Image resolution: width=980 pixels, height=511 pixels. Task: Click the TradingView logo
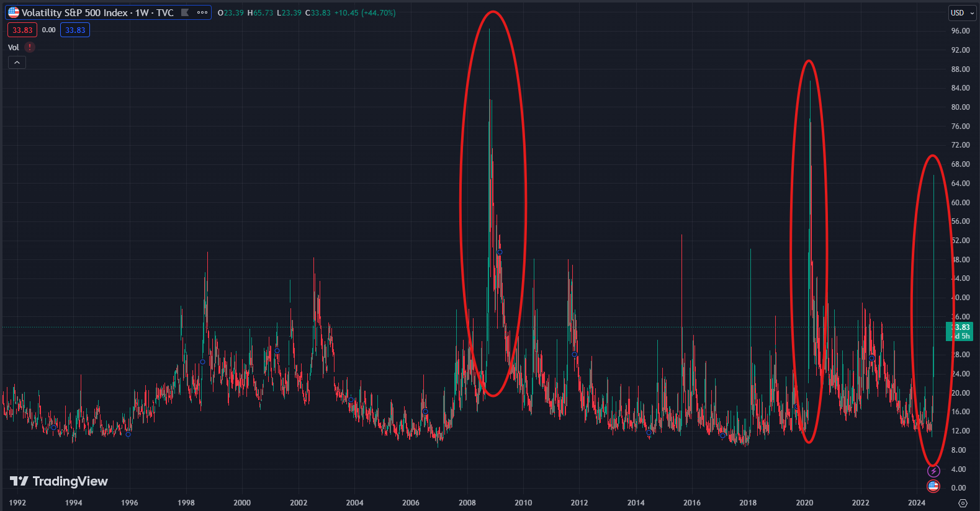click(x=59, y=481)
